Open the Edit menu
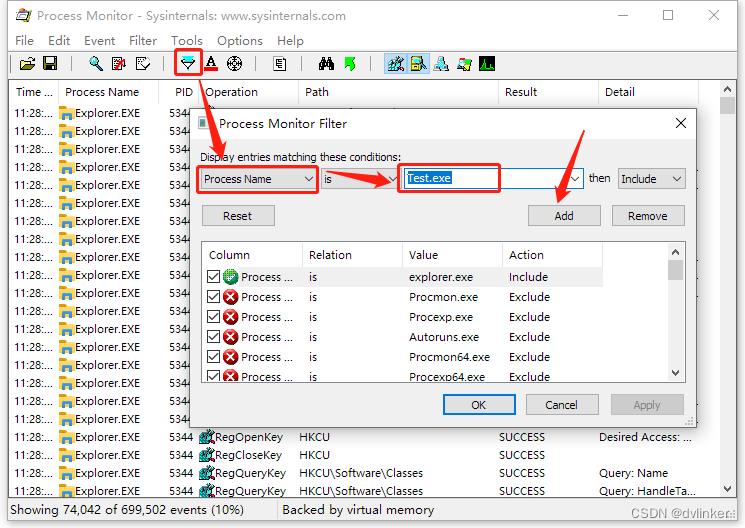Image resolution: width=745 pixels, height=528 pixels. point(59,41)
